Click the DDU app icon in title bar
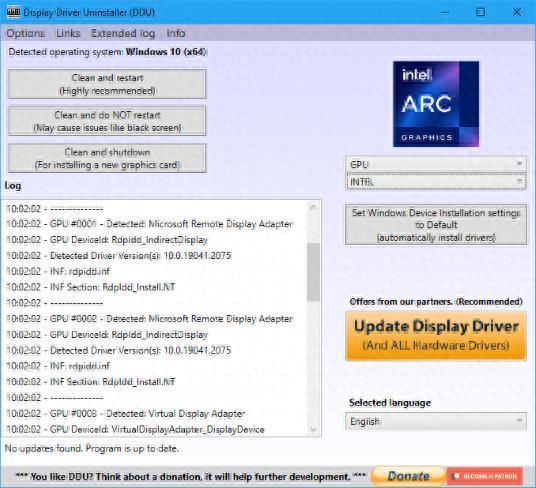 point(13,12)
